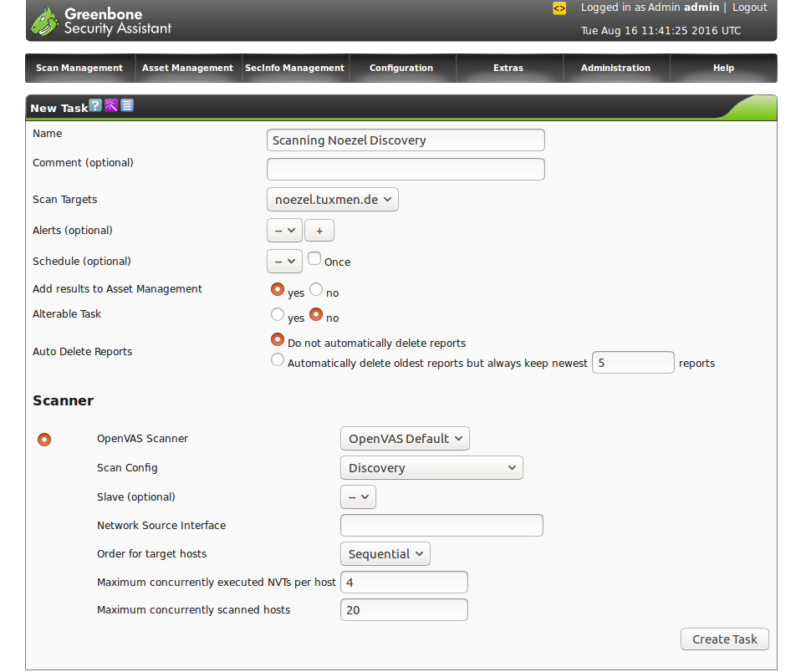Select the OpenVAS Scanner radio button
The width and height of the screenshot is (801, 672).
pos(44,440)
